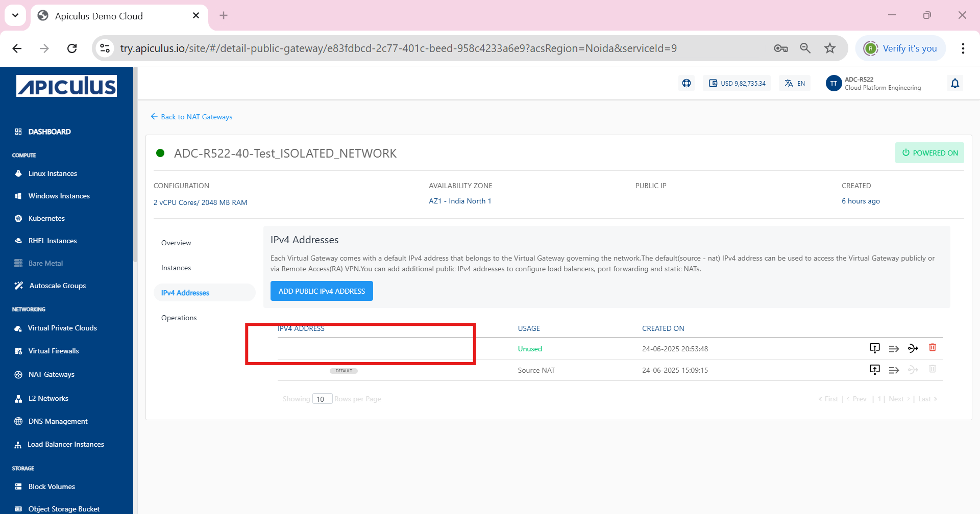Screen dimensions: 980x514
Task: Click the Apiculus logo
Action: click(x=66, y=86)
